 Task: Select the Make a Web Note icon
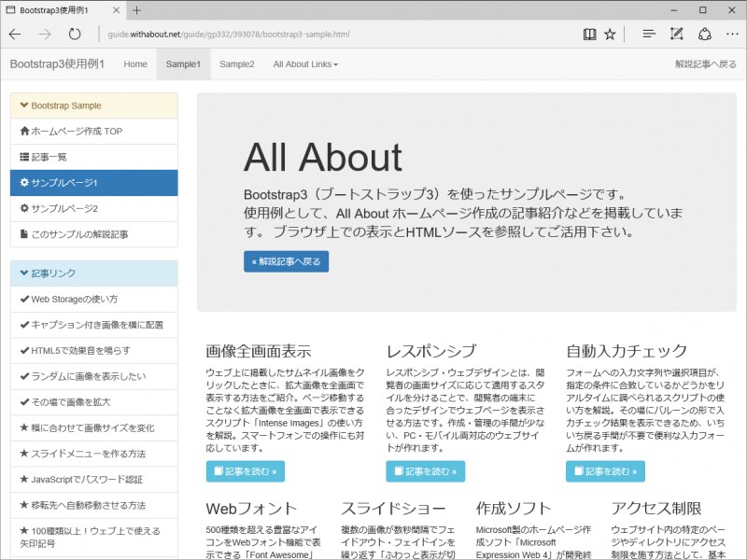coord(675,34)
